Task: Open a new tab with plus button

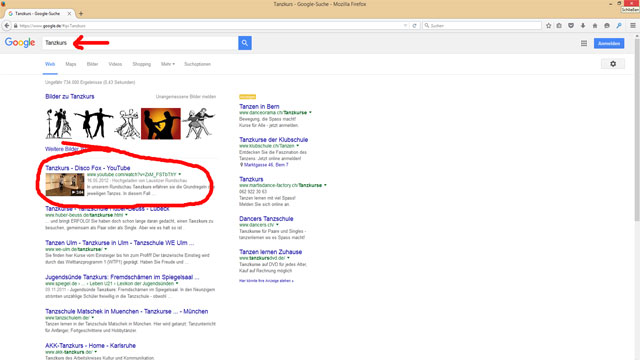Action: 81,13
